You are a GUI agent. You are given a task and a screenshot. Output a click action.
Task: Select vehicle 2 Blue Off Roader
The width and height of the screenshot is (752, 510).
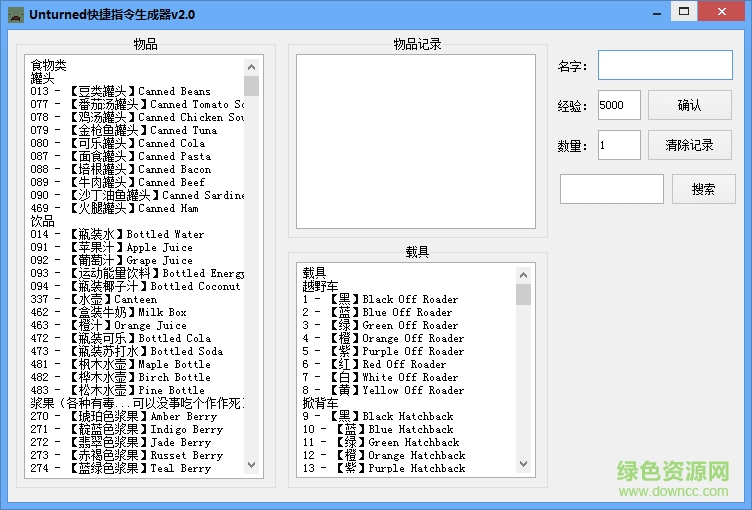(377, 312)
